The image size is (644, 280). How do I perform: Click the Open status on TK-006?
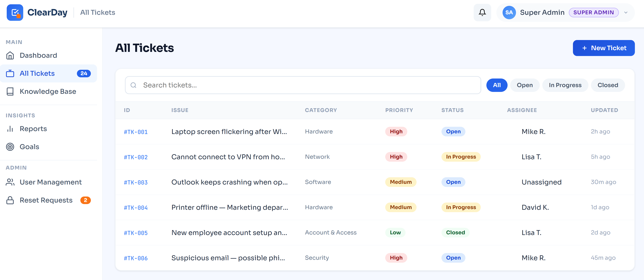coord(453,257)
